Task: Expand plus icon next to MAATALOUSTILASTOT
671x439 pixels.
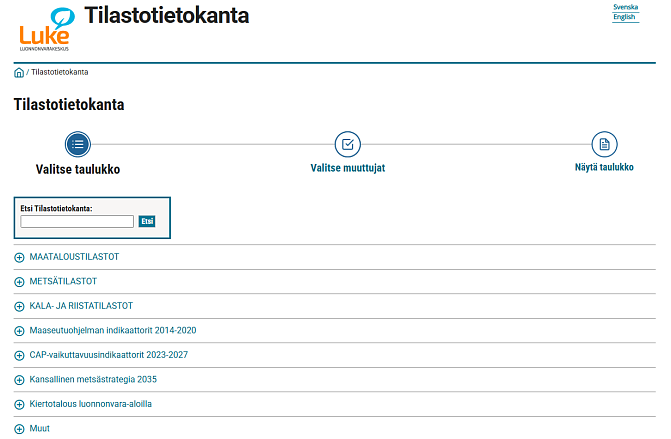Action: 19,257
